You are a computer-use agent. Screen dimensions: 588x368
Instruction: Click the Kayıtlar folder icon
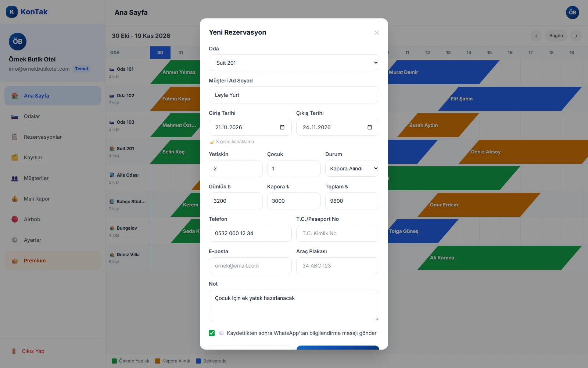(x=15, y=158)
